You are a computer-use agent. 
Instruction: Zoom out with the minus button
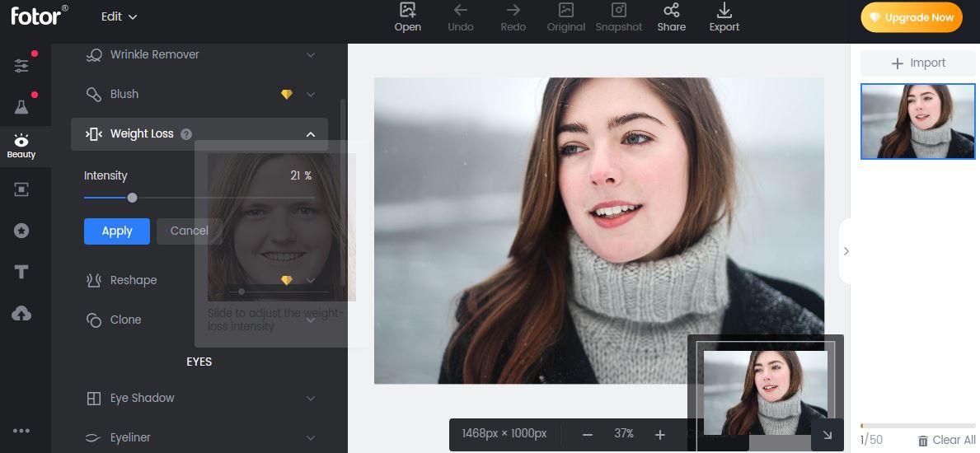[x=587, y=434]
